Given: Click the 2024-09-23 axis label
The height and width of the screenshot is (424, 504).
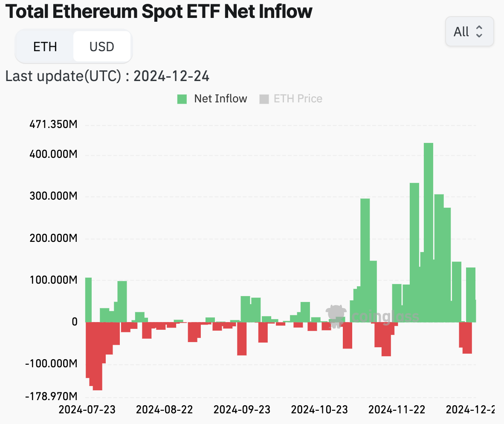Looking at the screenshot, I should pos(242,410).
